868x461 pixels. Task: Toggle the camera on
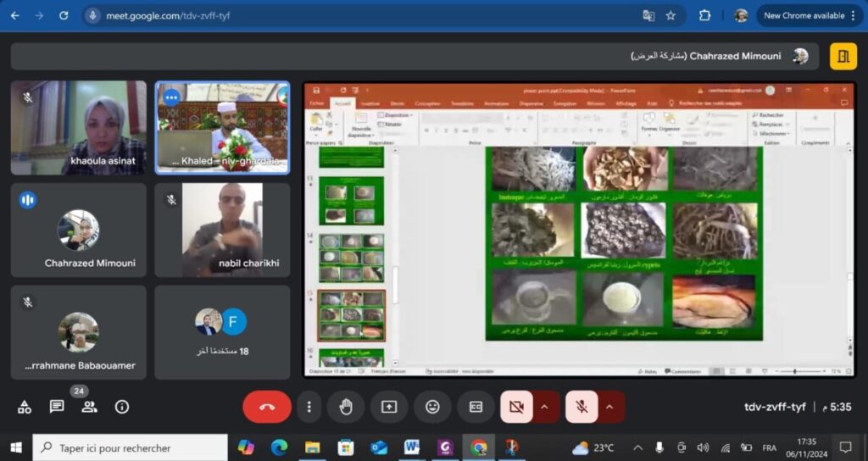(x=516, y=407)
